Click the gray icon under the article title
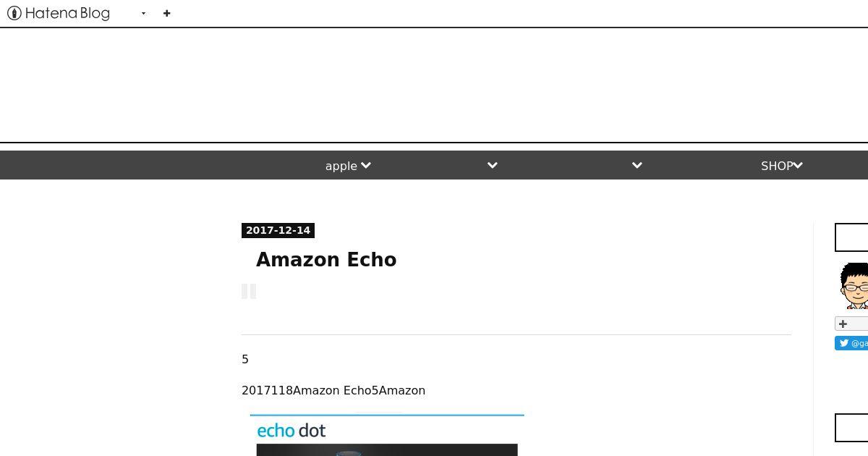This screenshot has height=456, width=868. (x=249, y=291)
